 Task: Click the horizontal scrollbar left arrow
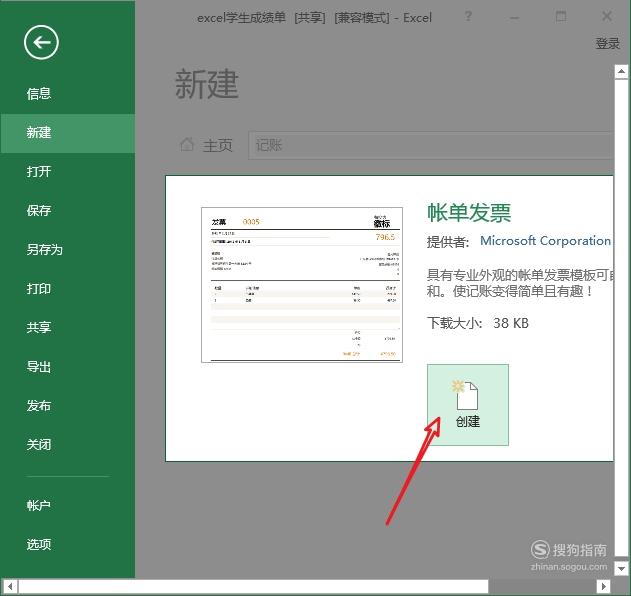pos(10,586)
